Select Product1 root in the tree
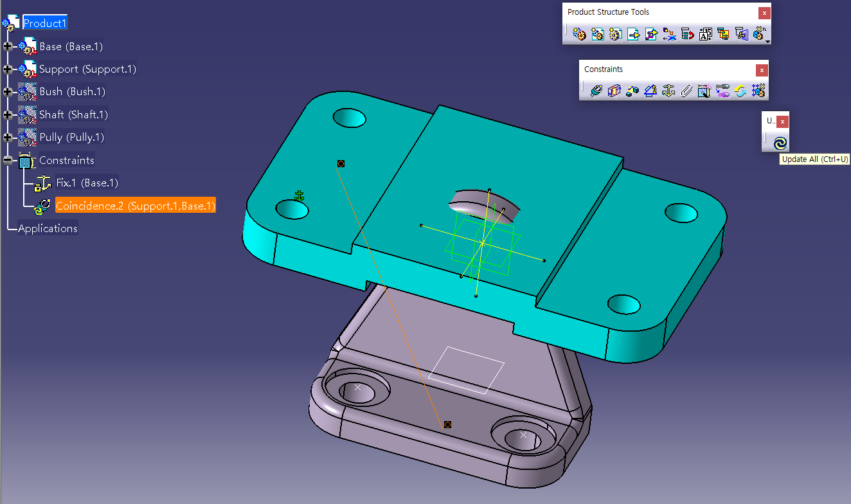Viewport: 851px width, 504px height. (x=45, y=23)
